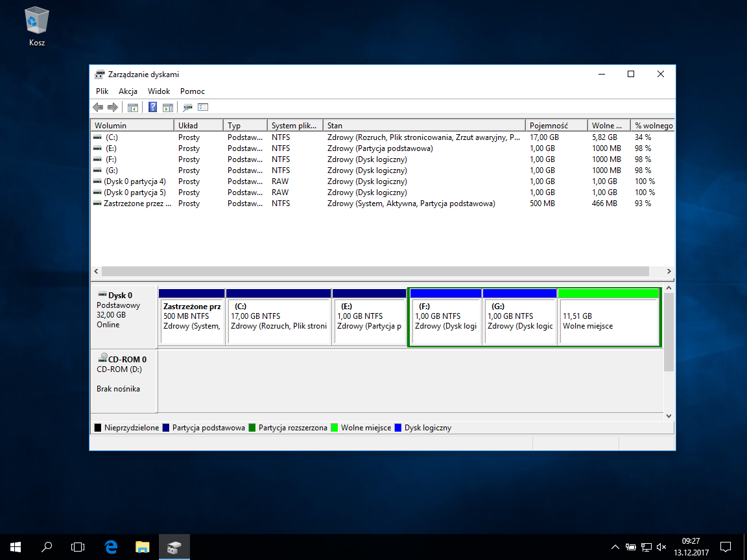Select the CD-ROM 0 label panel
Image resolution: width=747 pixels, height=560 pixels.
click(124, 381)
